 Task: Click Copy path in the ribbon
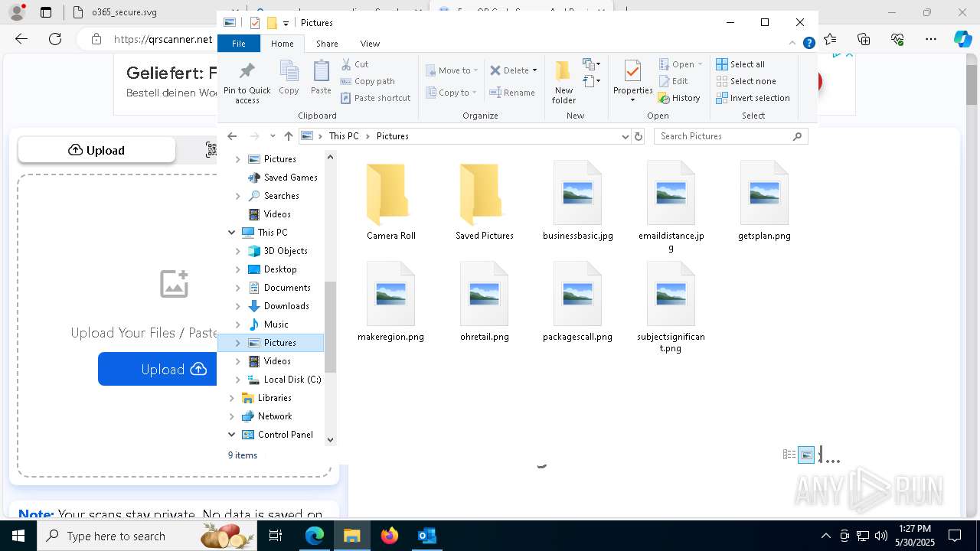tap(367, 81)
